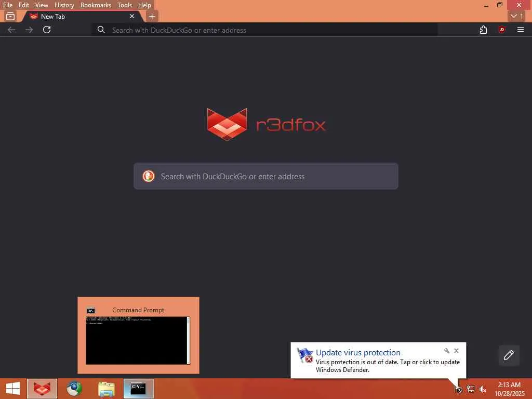The image size is (532, 399).
Task: Open the Windows Start button
Action: [x=13, y=389]
